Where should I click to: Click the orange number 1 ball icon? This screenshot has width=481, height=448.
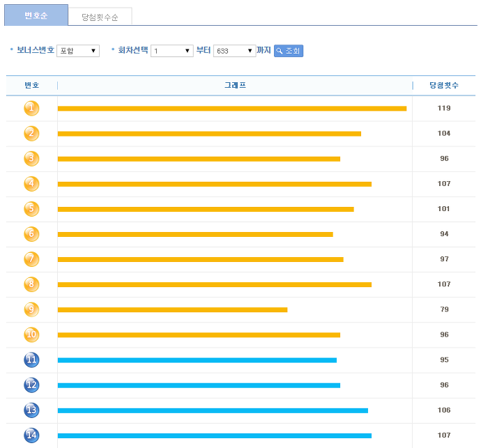coord(31,108)
